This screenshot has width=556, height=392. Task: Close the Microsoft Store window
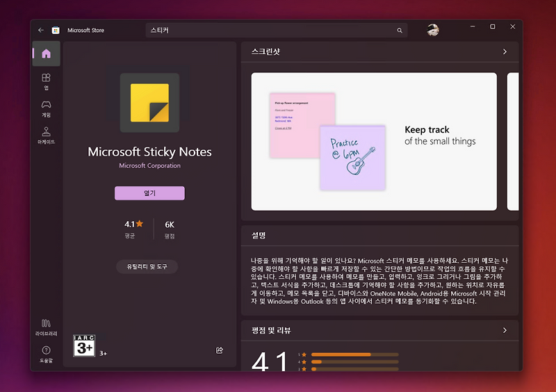(x=513, y=26)
